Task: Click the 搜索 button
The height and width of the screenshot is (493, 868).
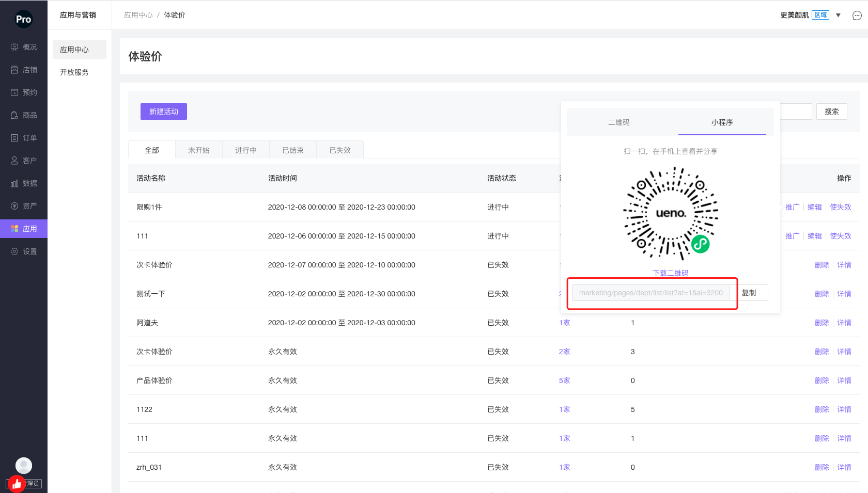Action: pos(832,112)
